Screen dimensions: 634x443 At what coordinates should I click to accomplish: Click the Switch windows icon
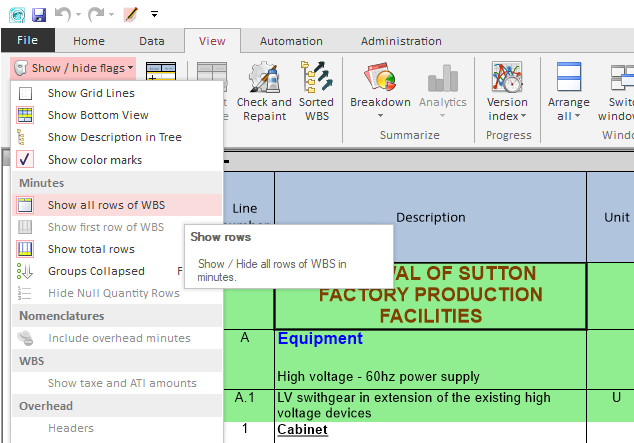coord(622,78)
